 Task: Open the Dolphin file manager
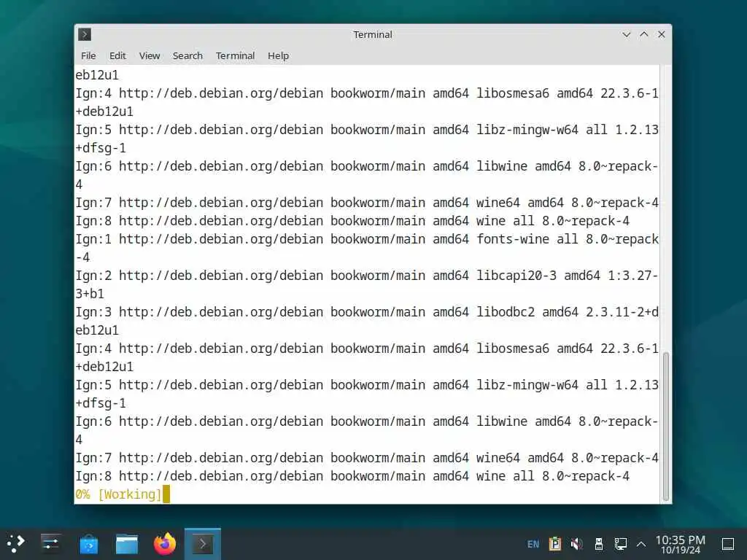[127, 543]
